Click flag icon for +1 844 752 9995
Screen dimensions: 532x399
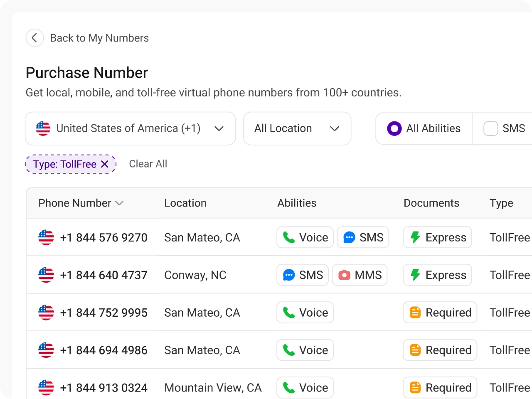click(46, 312)
